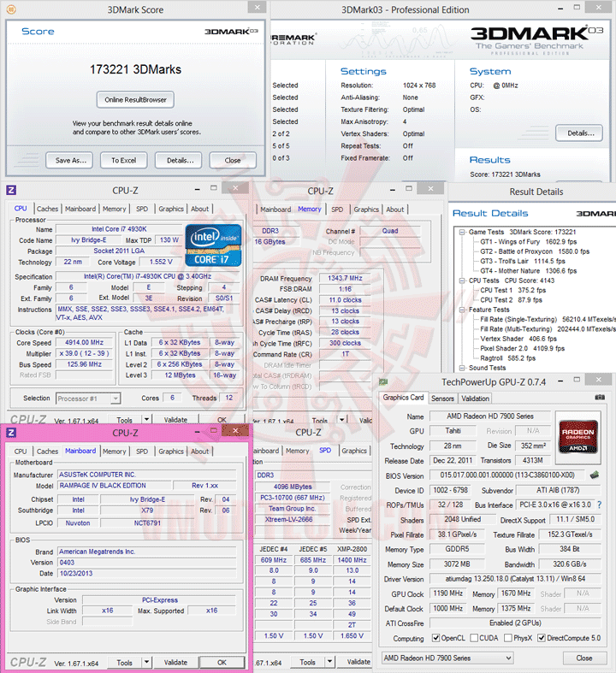Viewport: 616px width, 673px height.
Task: Click the GPU-Z screenshot camera icon
Action: click(600, 398)
